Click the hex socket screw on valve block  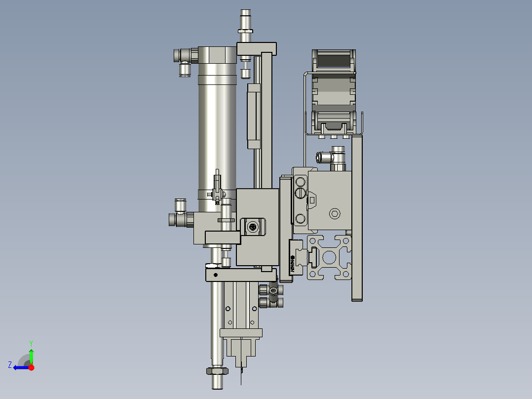335,214
